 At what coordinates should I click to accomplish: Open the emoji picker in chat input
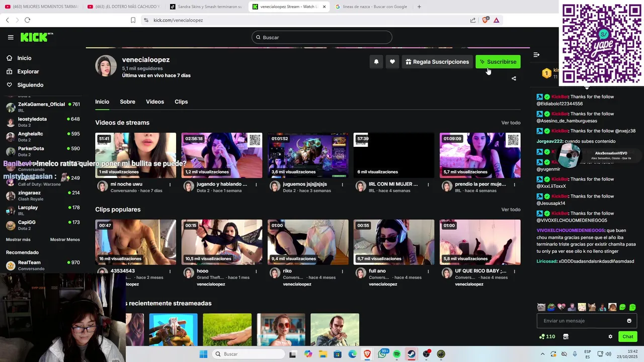629,321
